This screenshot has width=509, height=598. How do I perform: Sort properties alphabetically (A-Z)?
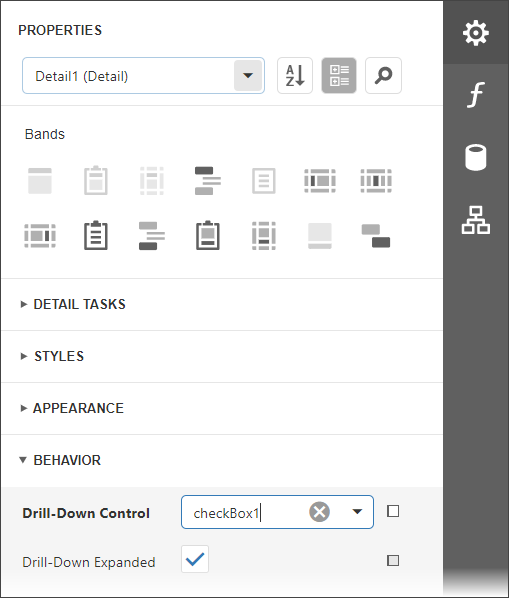pos(295,76)
